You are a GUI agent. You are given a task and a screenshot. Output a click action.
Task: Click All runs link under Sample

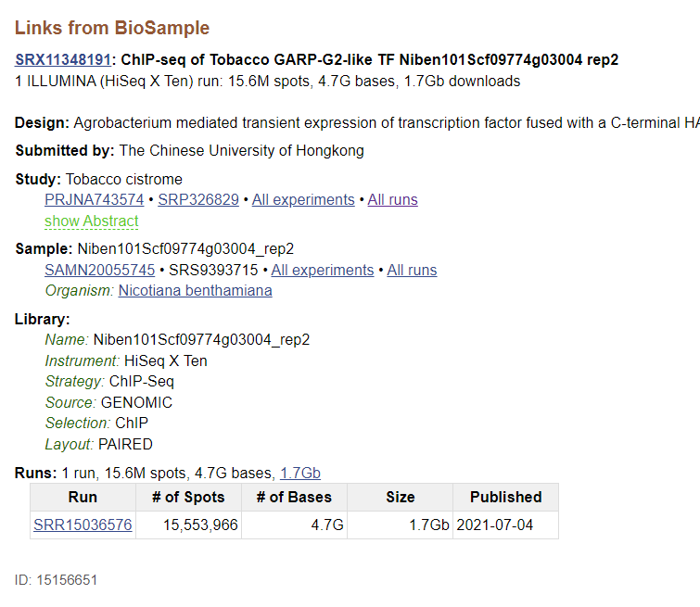412,270
